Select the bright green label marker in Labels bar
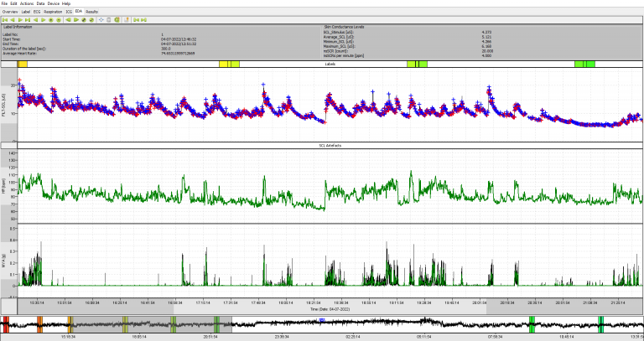644x341 pixels. coord(584,64)
